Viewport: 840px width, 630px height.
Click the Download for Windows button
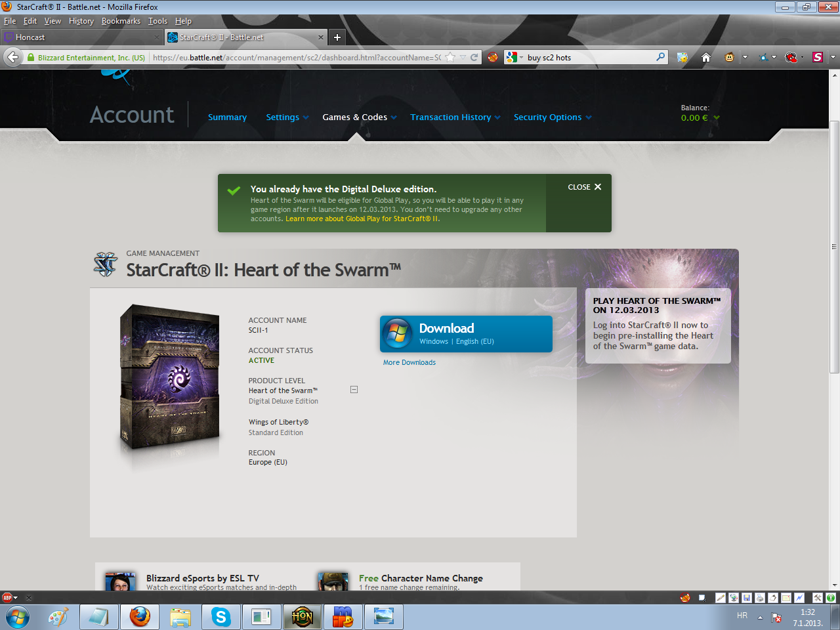(x=466, y=334)
